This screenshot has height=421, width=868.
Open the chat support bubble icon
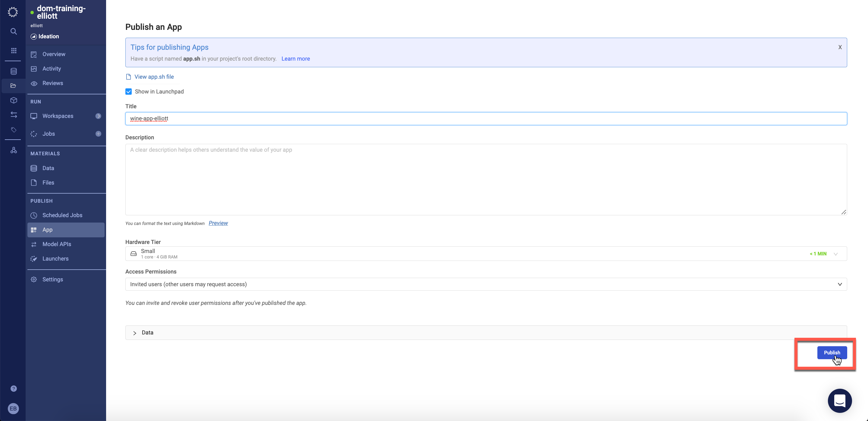tap(839, 400)
